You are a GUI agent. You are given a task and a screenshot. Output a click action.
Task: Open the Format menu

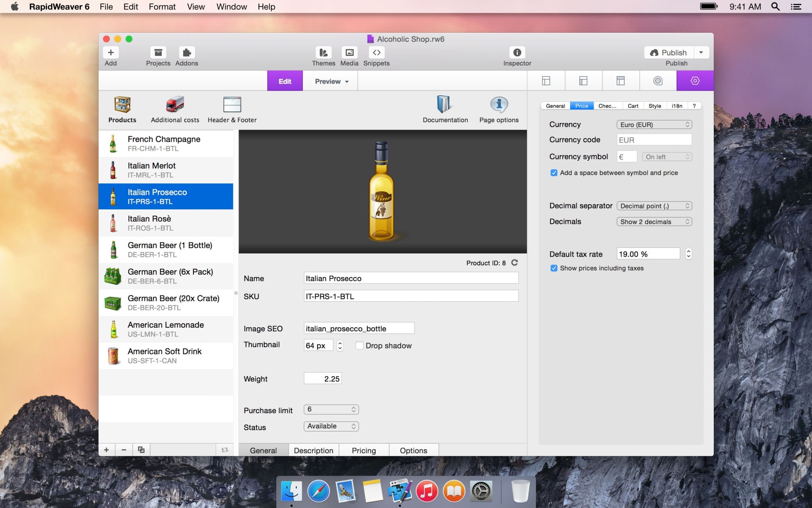coord(162,7)
